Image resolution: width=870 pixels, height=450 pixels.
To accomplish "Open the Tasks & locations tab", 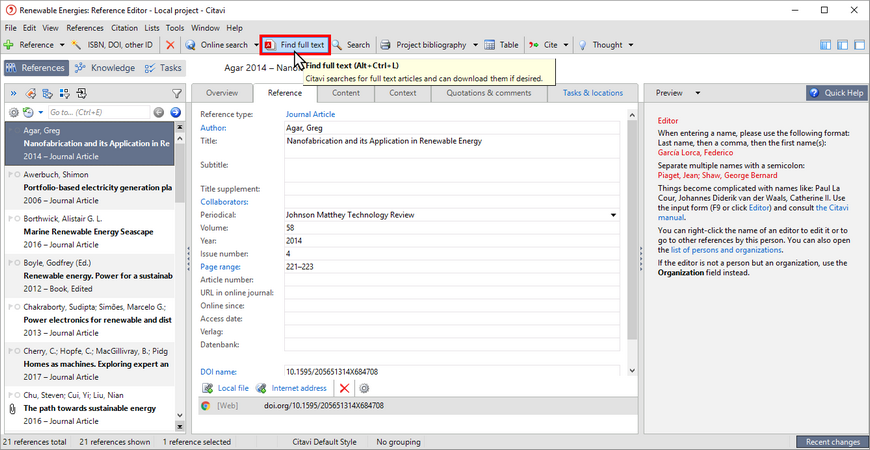I will pyautogui.click(x=593, y=93).
